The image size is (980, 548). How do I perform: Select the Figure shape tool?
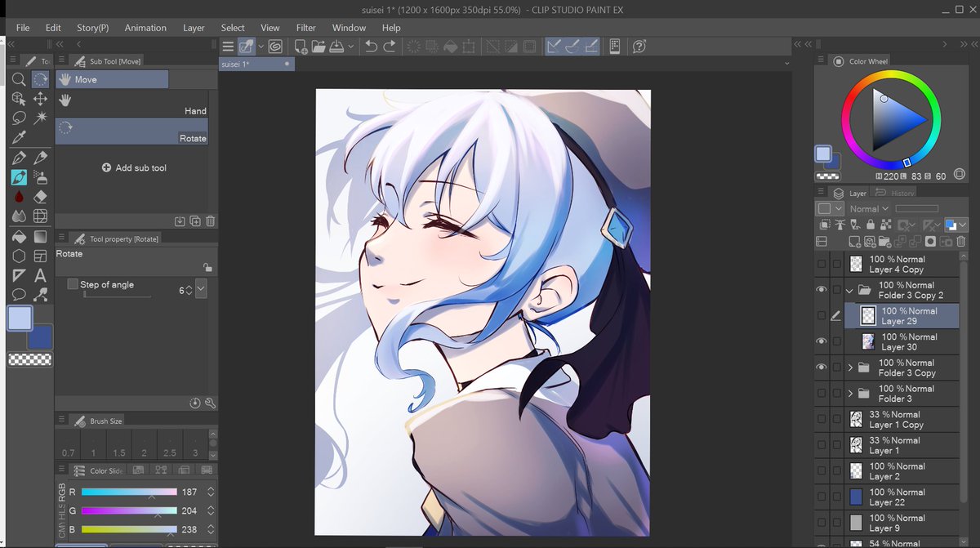click(x=19, y=256)
